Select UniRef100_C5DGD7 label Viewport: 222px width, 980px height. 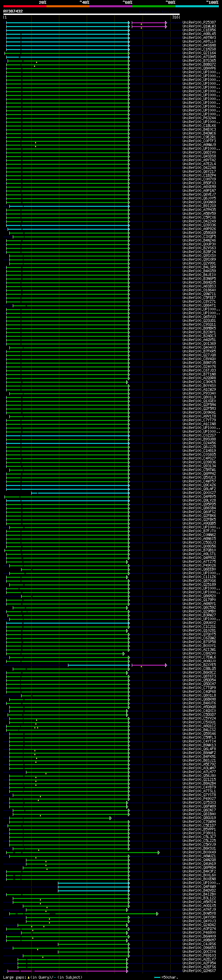[199, 714]
